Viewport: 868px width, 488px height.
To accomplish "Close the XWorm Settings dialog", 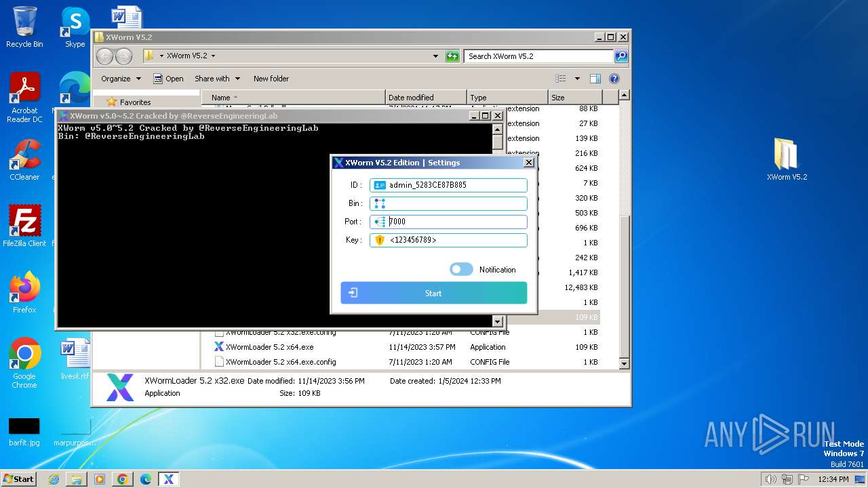I will tap(529, 163).
